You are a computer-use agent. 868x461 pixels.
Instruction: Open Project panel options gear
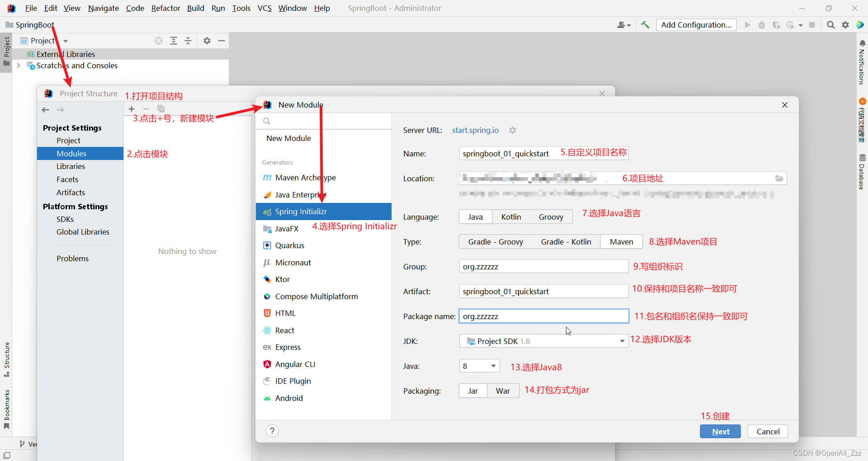[x=207, y=41]
